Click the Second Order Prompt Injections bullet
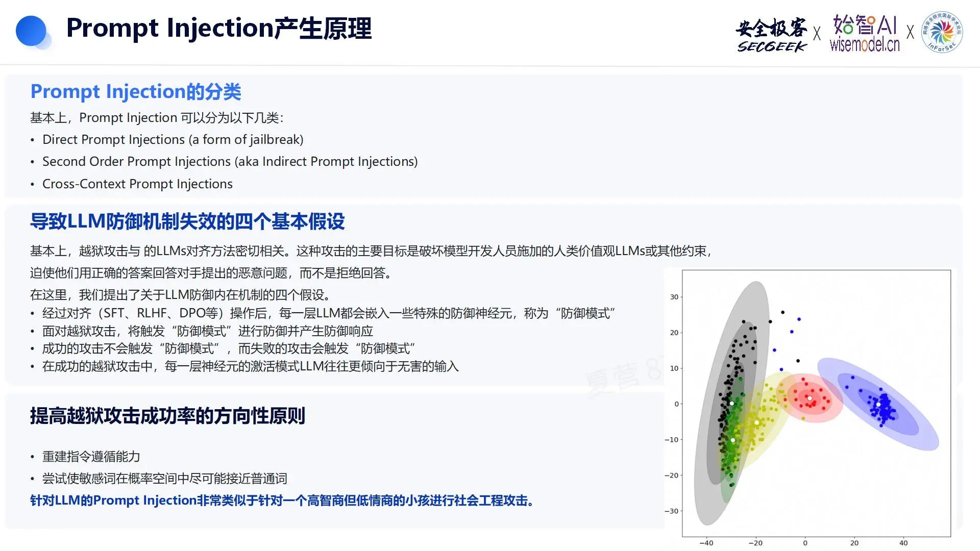 click(x=230, y=162)
